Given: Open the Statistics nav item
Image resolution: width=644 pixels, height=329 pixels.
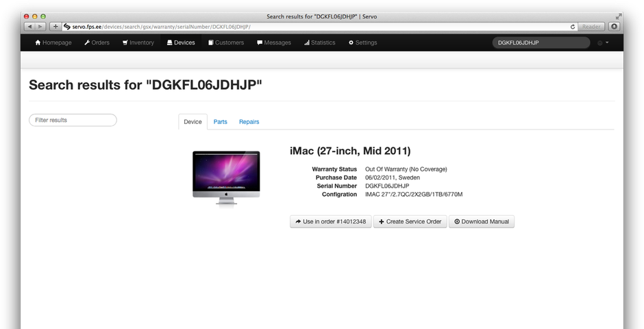Looking at the screenshot, I should pos(319,42).
